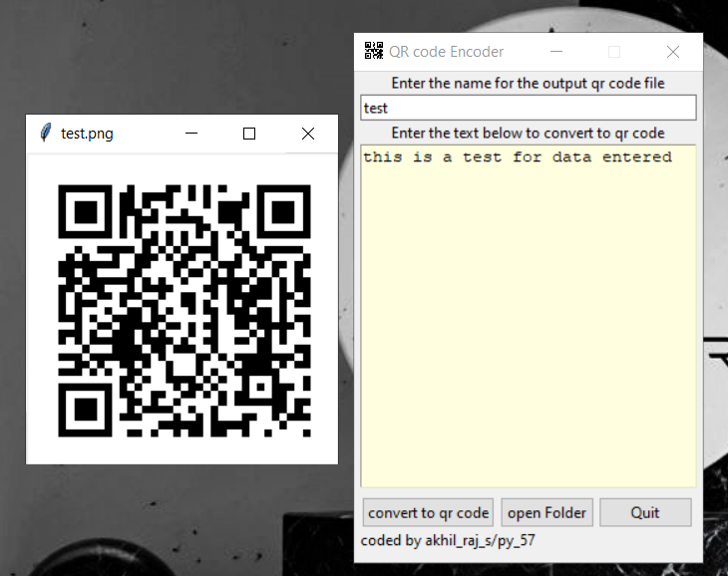Minimize the test.png window
The image size is (728, 576).
pyautogui.click(x=191, y=134)
